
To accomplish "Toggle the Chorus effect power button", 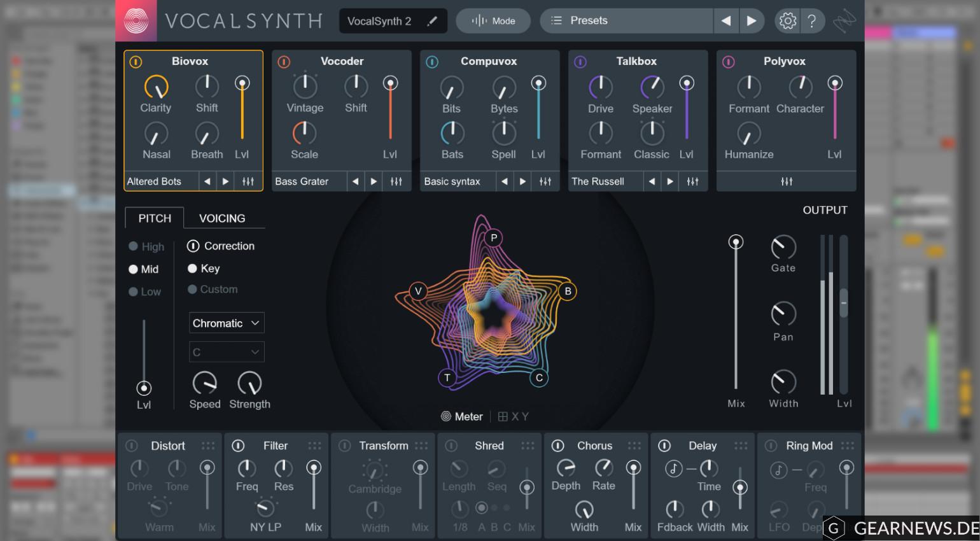I will 557,446.
